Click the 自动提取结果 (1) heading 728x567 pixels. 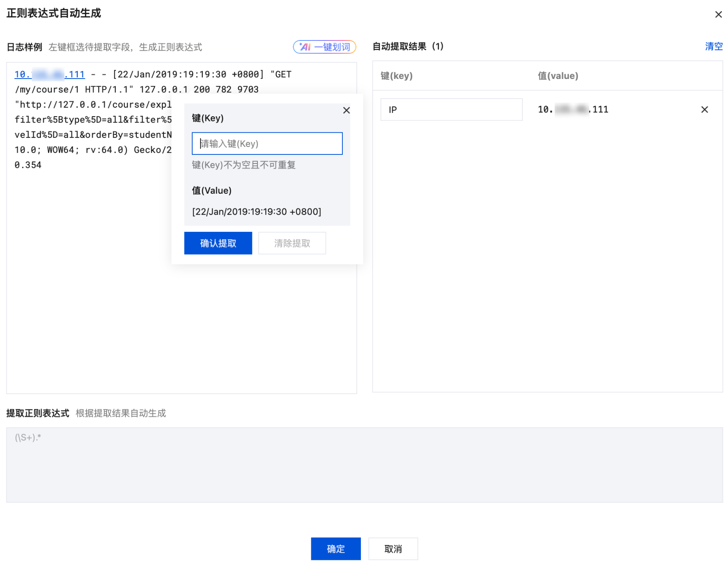408,46
